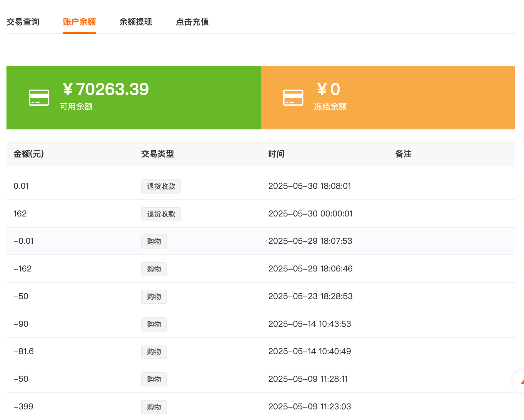Click the card icon beside frozen balance

coord(293,98)
